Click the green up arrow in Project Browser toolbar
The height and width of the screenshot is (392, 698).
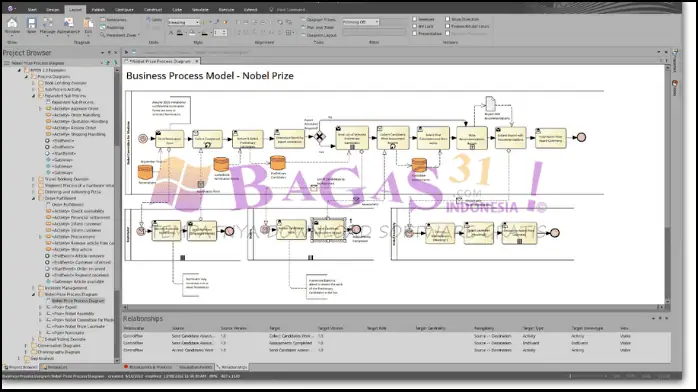(108, 63)
